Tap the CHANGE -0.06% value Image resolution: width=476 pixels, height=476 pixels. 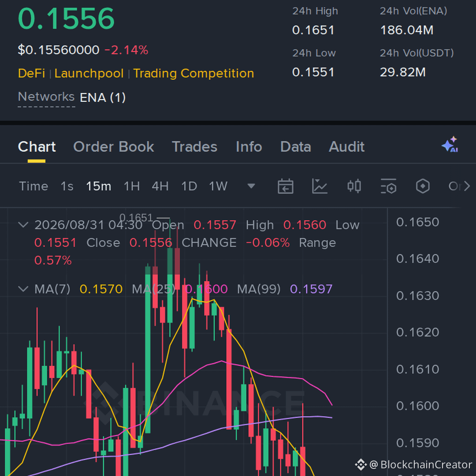(268, 243)
